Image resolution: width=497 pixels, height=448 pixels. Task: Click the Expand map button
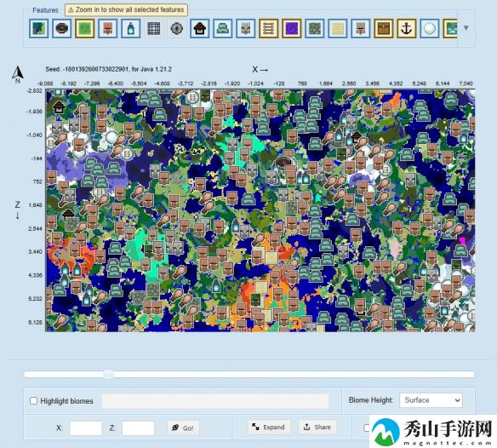point(268,427)
